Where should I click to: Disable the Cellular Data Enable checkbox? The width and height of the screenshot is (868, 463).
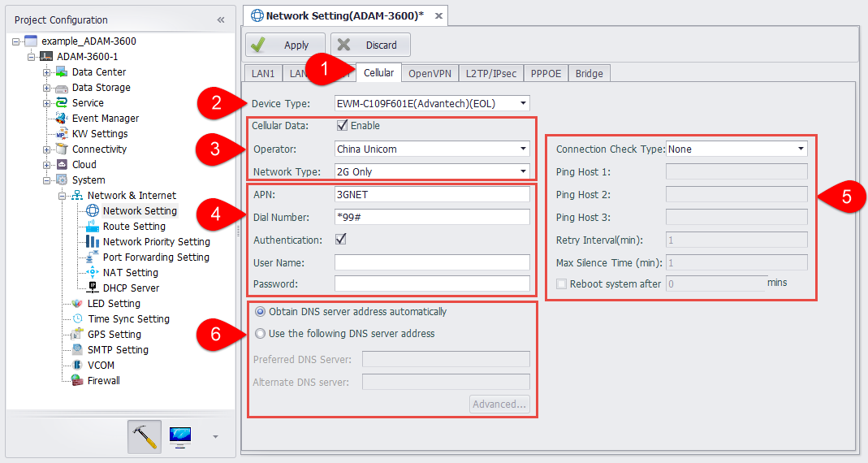pos(343,126)
